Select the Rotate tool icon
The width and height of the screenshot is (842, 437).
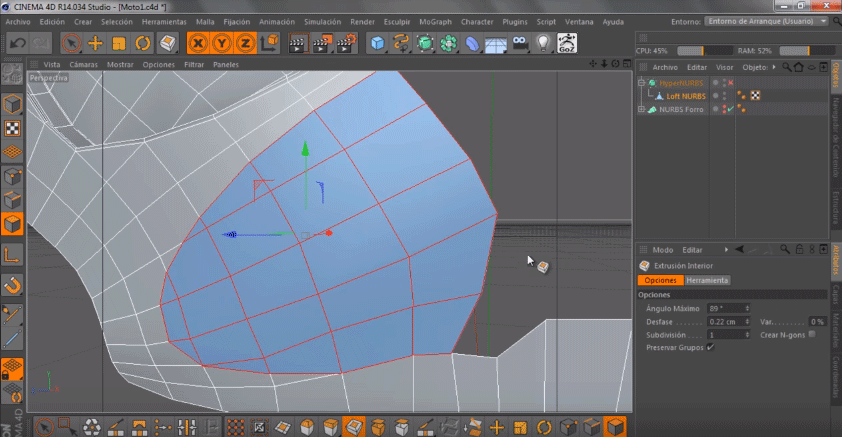pyautogui.click(x=142, y=42)
